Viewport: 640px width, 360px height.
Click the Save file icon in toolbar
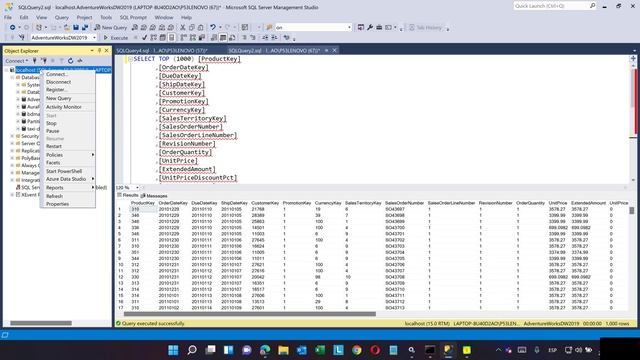(x=76, y=27)
